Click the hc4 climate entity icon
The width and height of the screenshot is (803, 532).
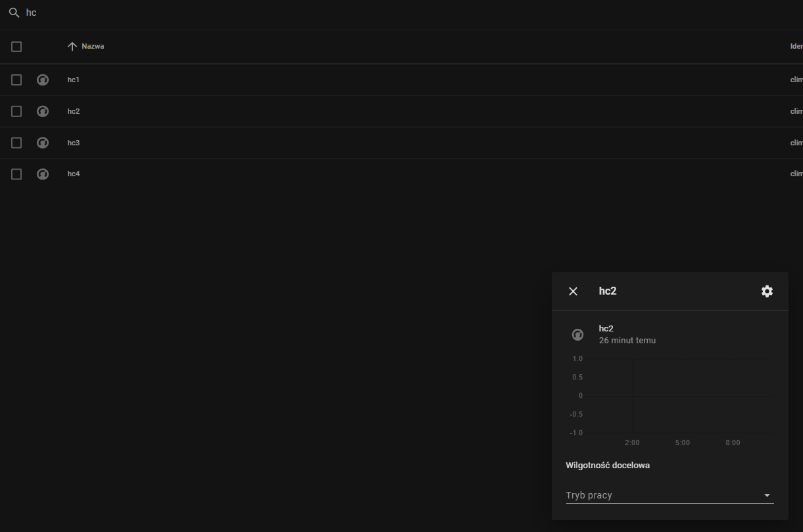point(43,174)
